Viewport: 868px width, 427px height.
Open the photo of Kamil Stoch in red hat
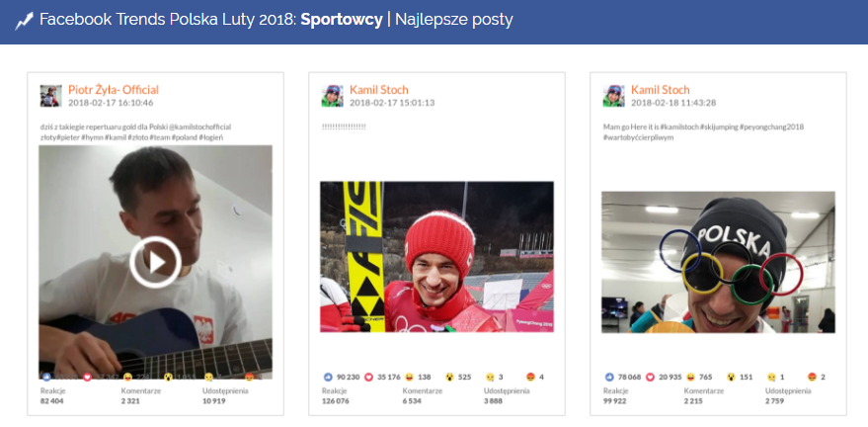(x=436, y=256)
